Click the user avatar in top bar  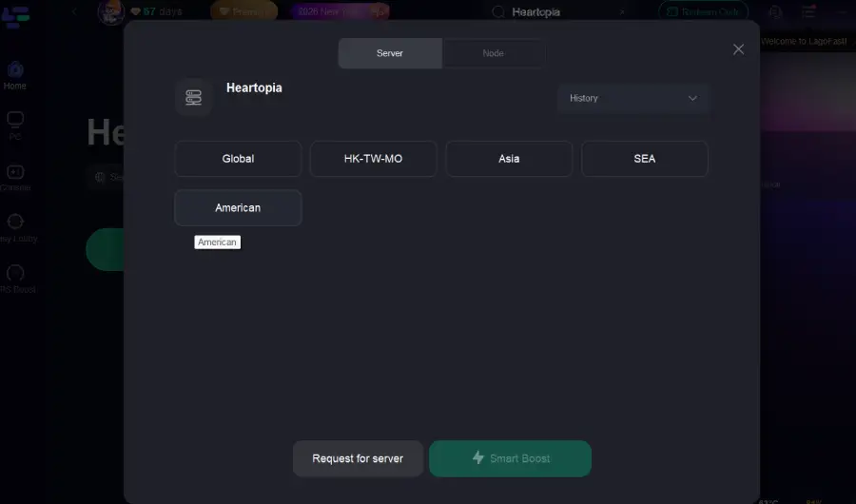(x=111, y=12)
